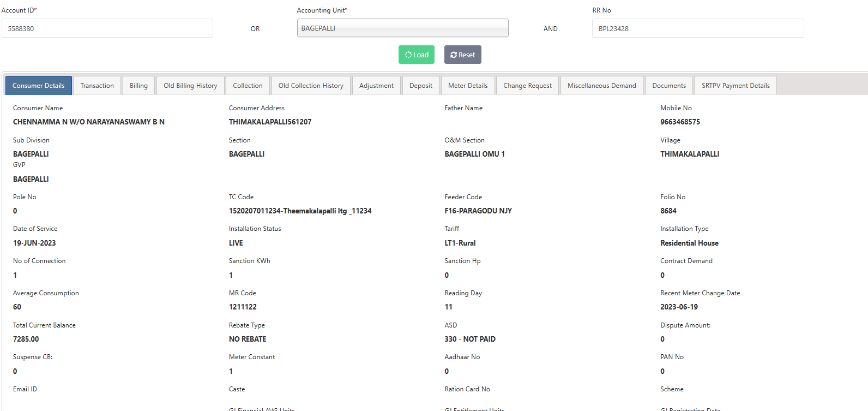Focus the Account ID input field

(107, 28)
